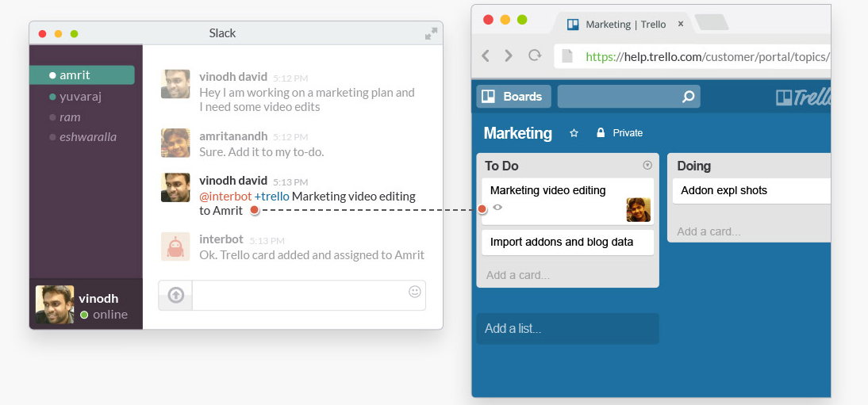868x405 pixels.
Task: Click the To Do list title
Action: click(501, 166)
